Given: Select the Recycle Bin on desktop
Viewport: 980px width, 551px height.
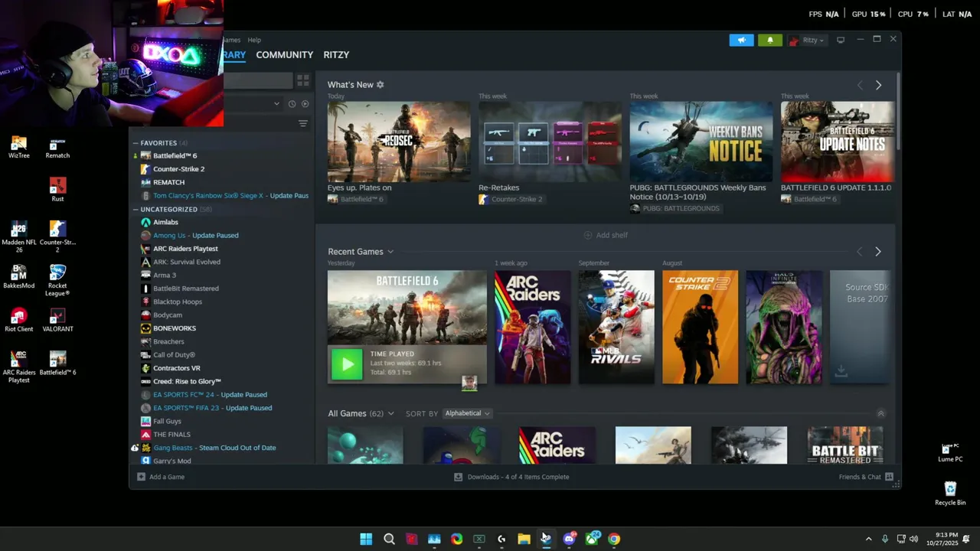Looking at the screenshot, I should (x=950, y=494).
